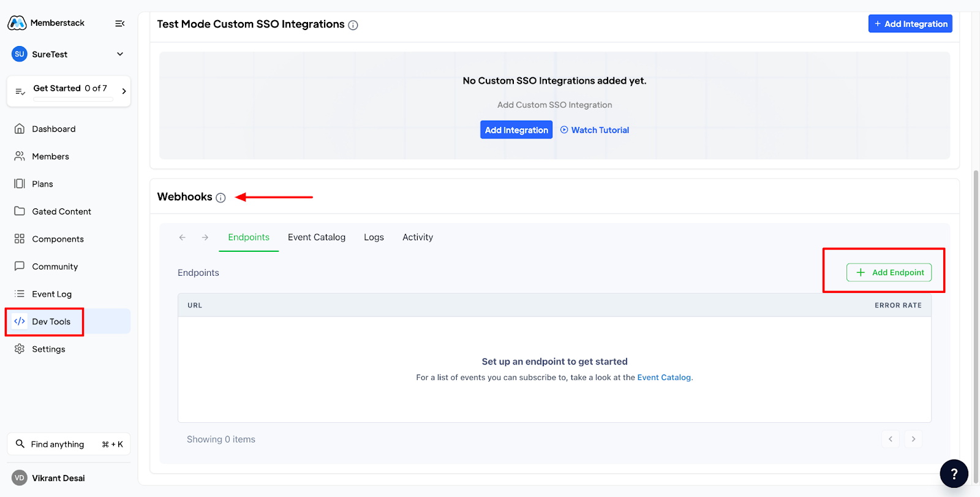The width and height of the screenshot is (980, 497).
Task: Click the webhooks forward arrow
Action: [x=205, y=237]
